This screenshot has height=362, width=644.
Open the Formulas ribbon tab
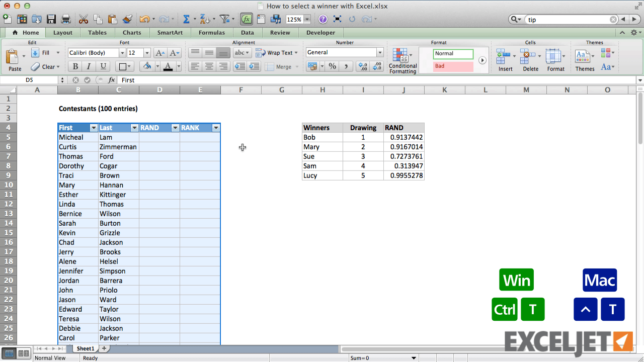pos(211,32)
